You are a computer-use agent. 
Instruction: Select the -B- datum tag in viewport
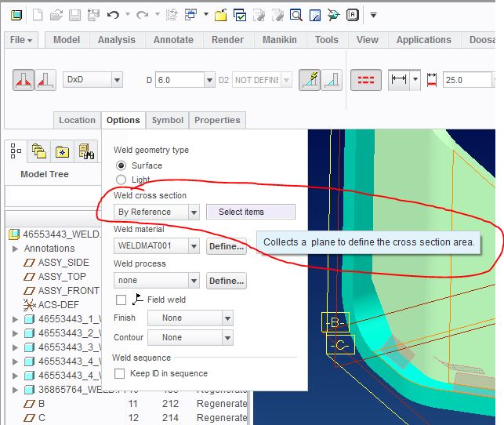click(x=335, y=322)
